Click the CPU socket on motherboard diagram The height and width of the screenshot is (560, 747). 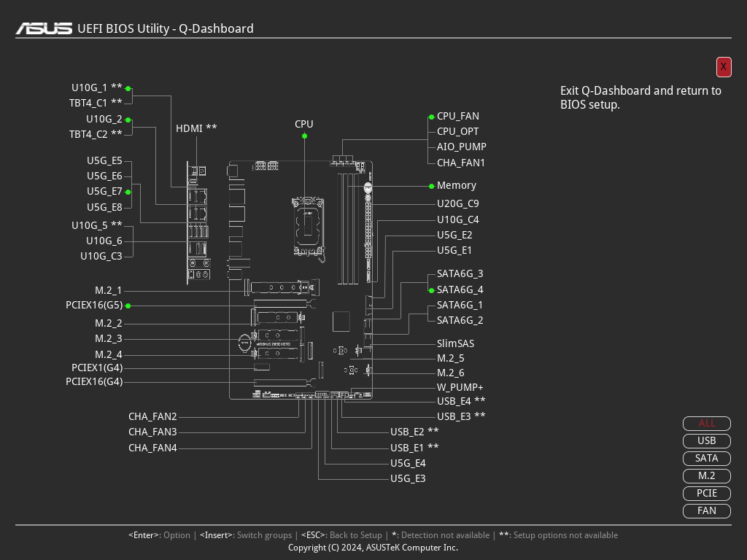(308, 222)
